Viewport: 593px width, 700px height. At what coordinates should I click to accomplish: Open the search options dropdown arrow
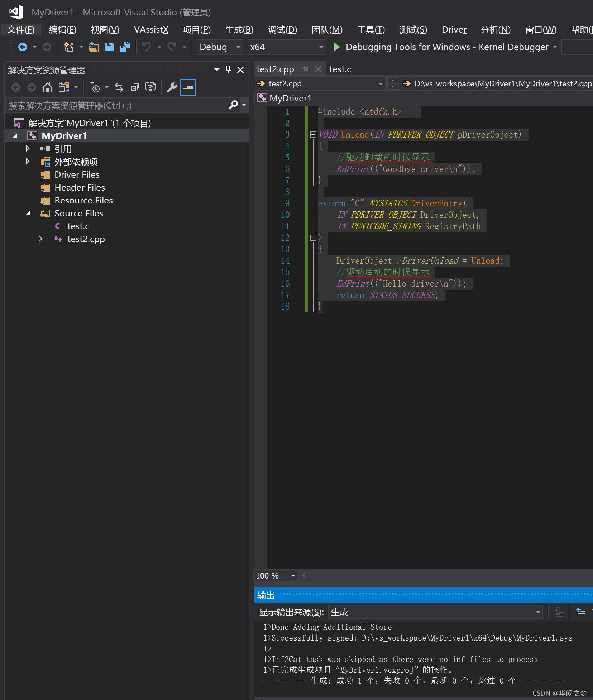pyautogui.click(x=244, y=105)
